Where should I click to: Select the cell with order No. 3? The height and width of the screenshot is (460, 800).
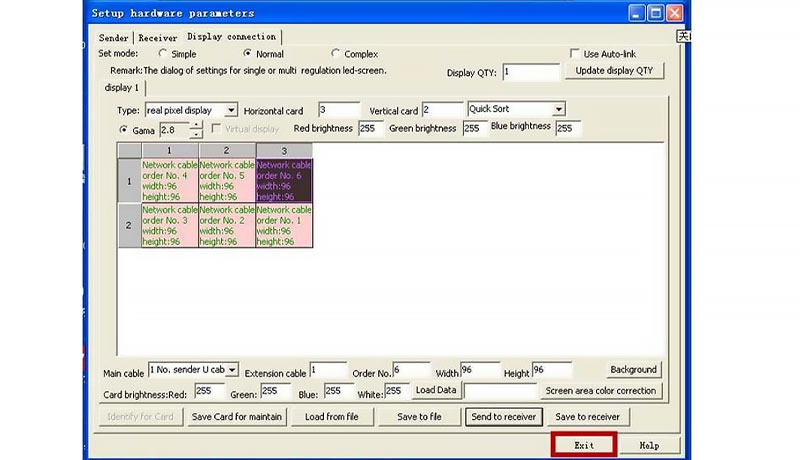click(x=170, y=225)
